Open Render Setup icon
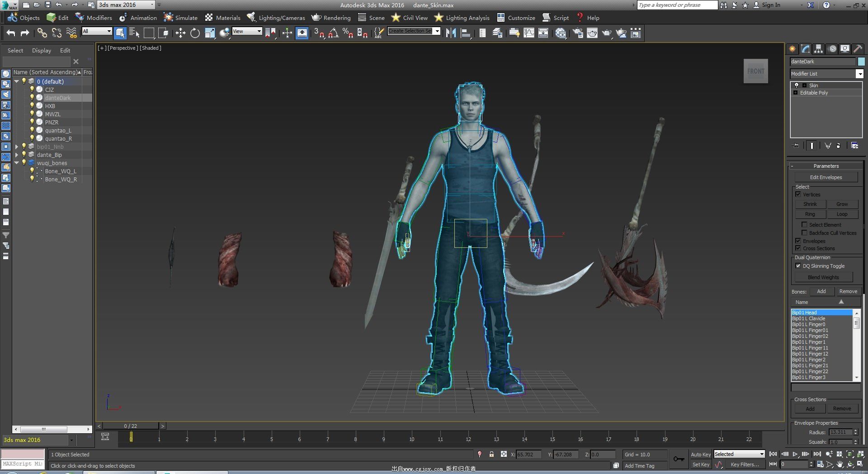Viewport: 868px width, 474px height. pos(578,33)
